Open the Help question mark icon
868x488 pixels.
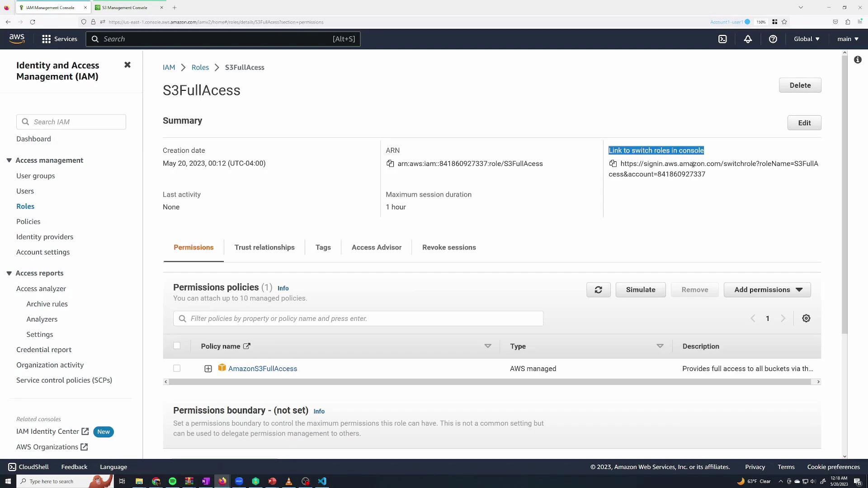point(773,39)
